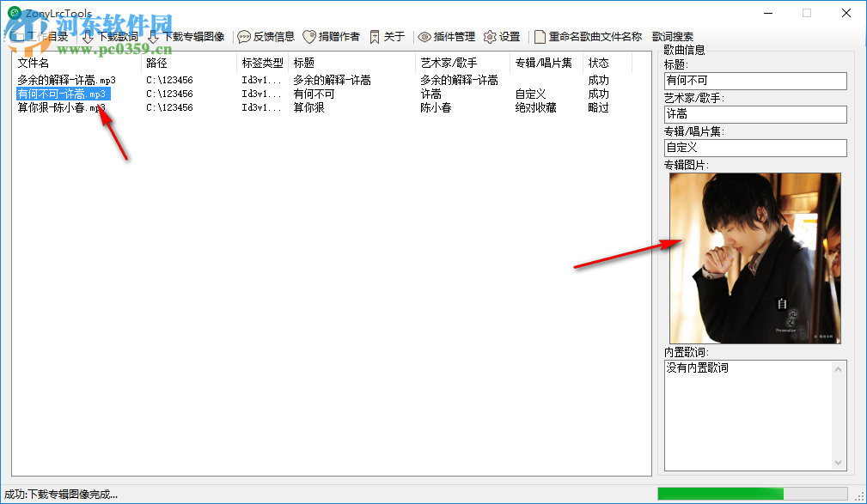The width and height of the screenshot is (867, 504).
Task: Click the title field showing 有何不可
Action: pos(754,81)
